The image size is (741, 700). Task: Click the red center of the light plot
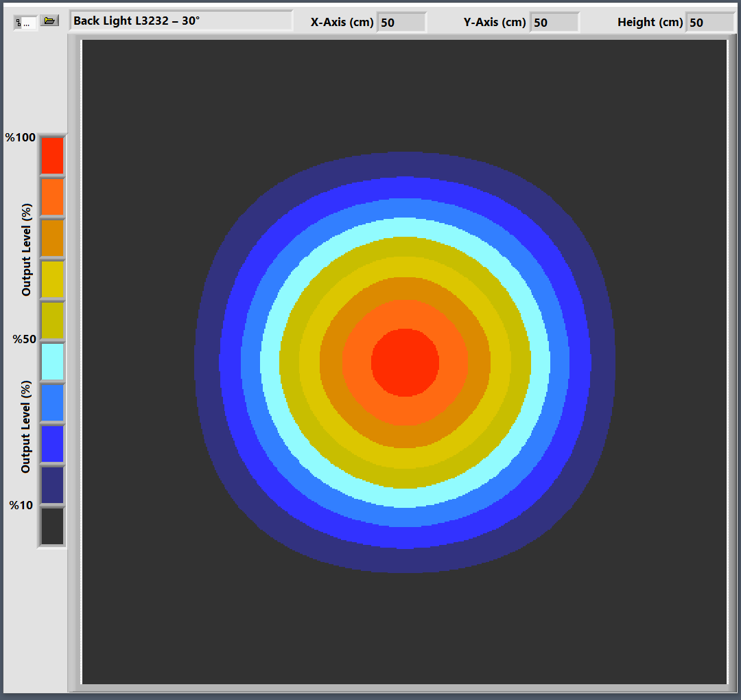click(405, 362)
